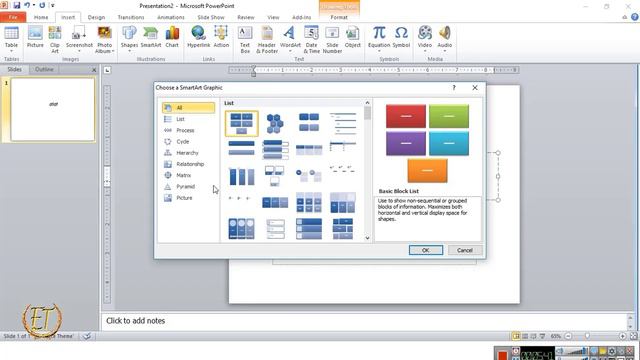
Task: Switch to the Slides pane tab
Action: [x=15, y=69]
